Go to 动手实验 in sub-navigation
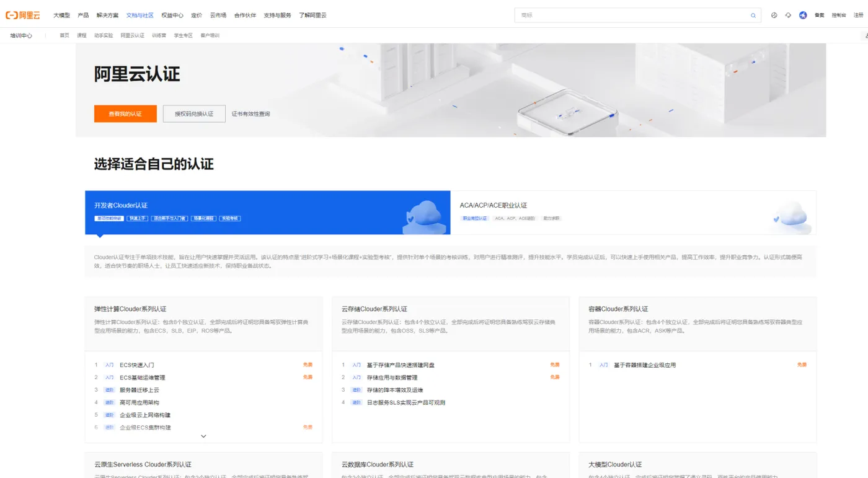This screenshot has width=868, height=478. [104, 36]
